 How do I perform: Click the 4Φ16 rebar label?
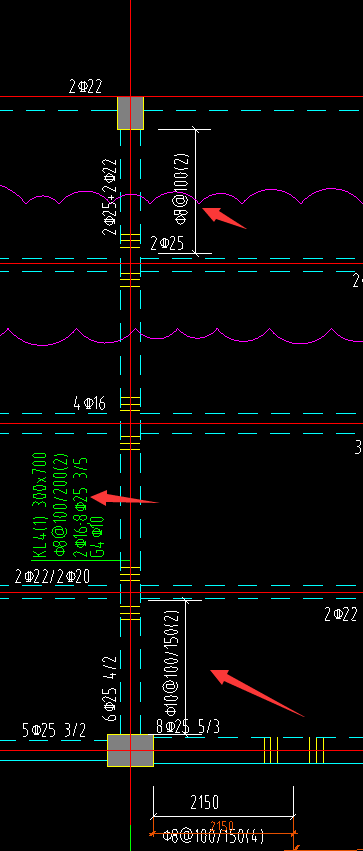tap(90, 403)
